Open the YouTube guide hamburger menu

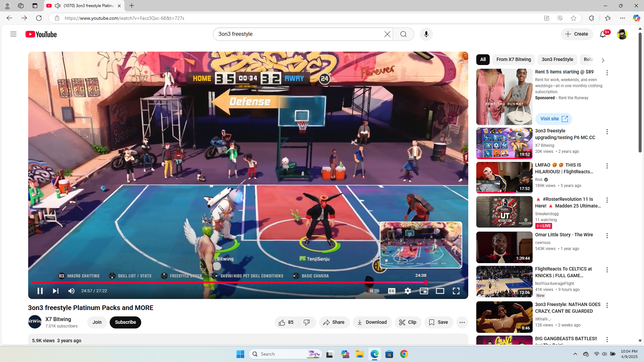[13, 34]
